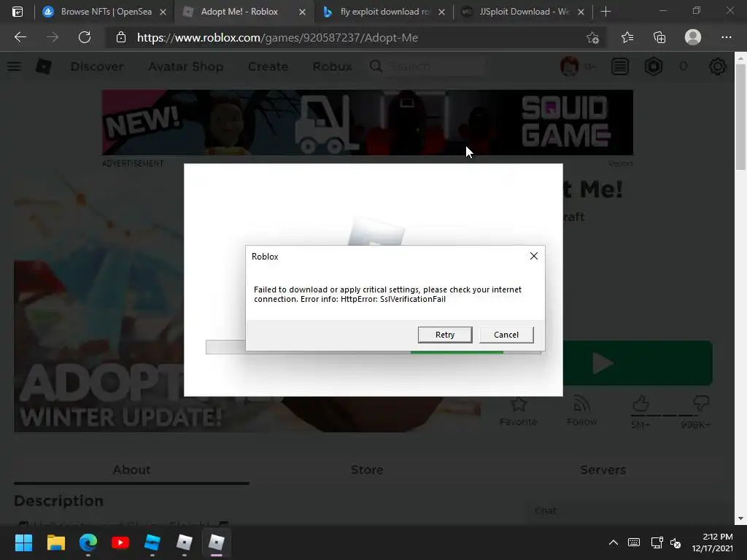Open Avatar Shop in Roblox navigation
This screenshot has width=747, height=560.
click(186, 66)
